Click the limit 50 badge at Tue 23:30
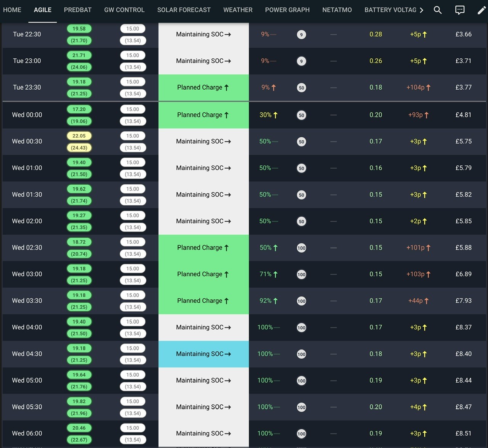This screenshot has width=488, height=448. (x=302, y=88)
